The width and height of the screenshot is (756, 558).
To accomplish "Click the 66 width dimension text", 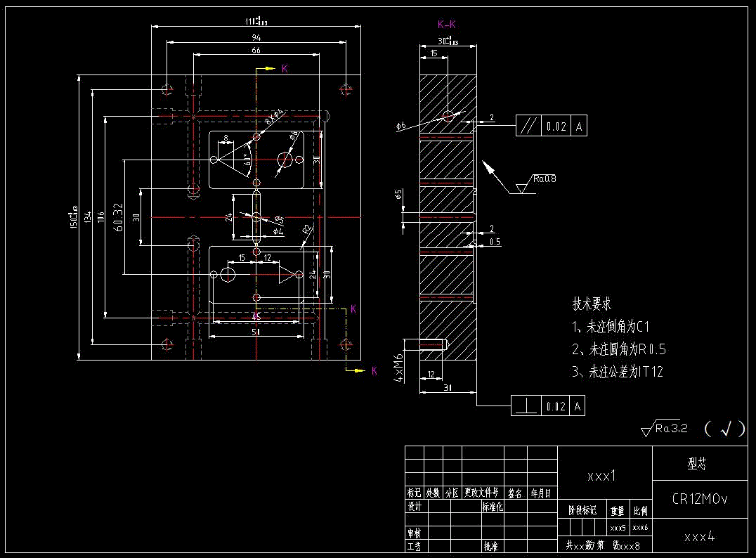I will click(256, 50).
